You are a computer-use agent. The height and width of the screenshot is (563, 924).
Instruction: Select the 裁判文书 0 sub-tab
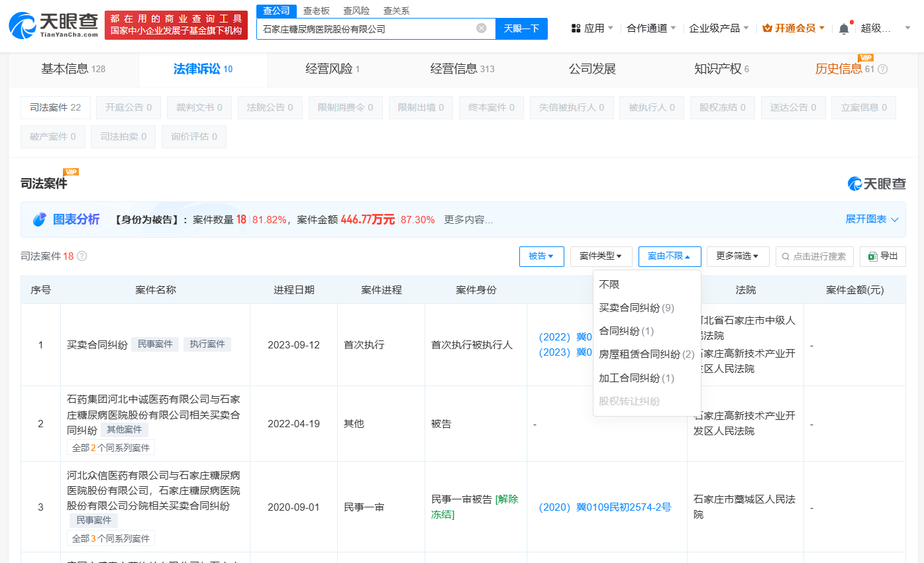[x=199, y=107]
